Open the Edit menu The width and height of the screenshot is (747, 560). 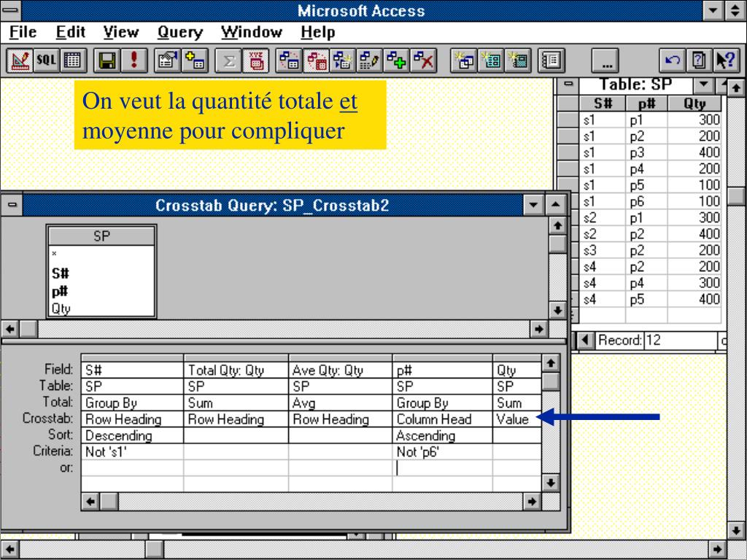pyautogui.click(x=71, y=32)
